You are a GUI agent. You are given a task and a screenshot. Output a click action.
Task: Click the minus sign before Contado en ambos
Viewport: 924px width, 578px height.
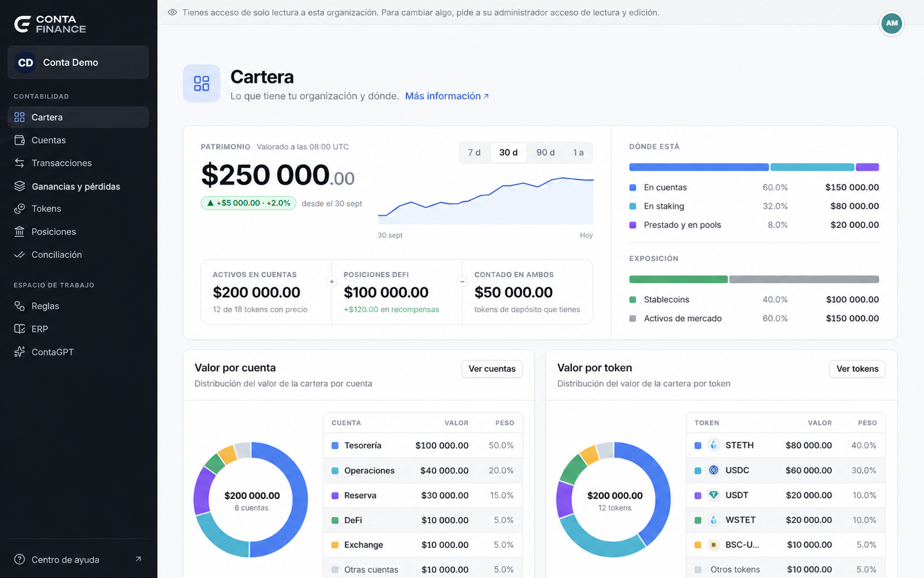pos(462,281)
